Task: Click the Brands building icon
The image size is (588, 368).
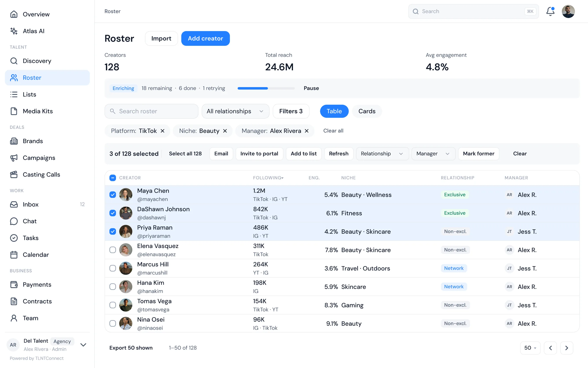Action: (14, 141)
